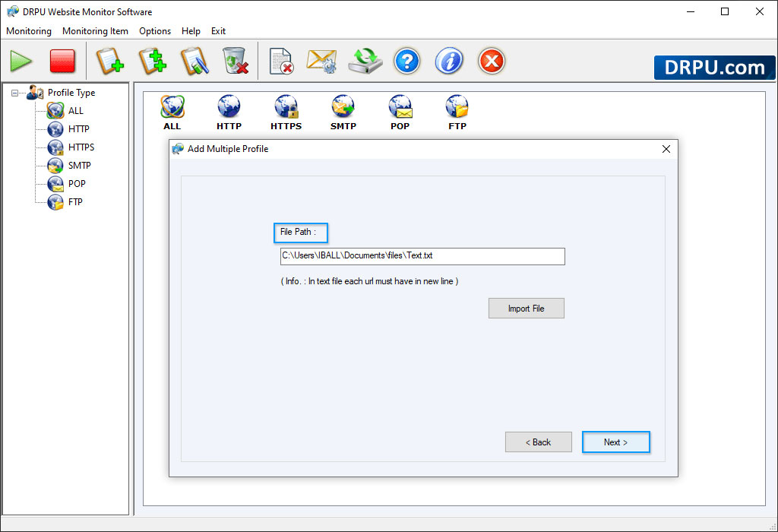Start monitoring with the green play icon

click(21, 61)
